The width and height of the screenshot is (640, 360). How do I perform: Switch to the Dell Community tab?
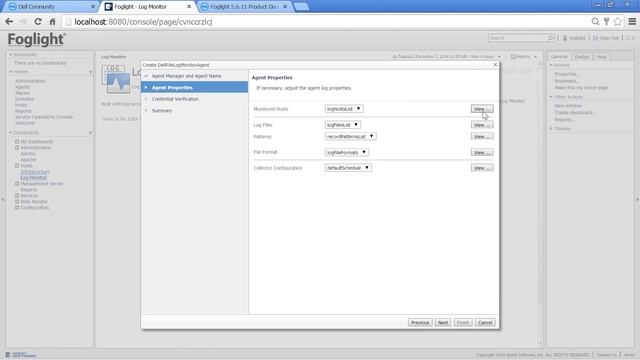[x=49, y=7]
